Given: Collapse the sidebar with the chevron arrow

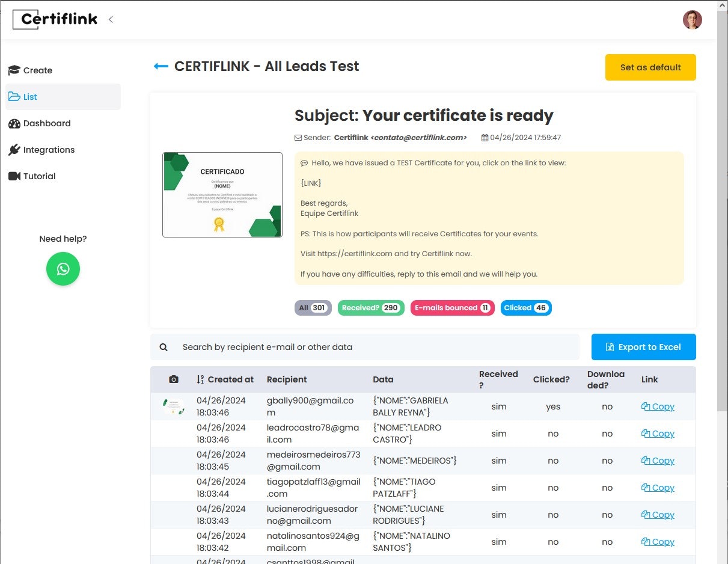Looking at the screenshot, I should click(x=111, y=19).
